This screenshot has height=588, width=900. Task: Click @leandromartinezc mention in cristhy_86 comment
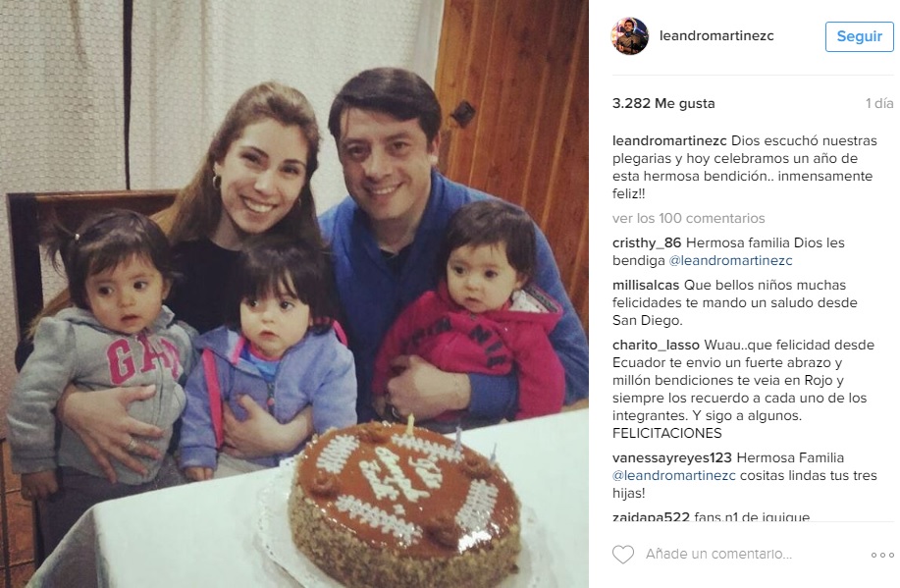point(730,261)
